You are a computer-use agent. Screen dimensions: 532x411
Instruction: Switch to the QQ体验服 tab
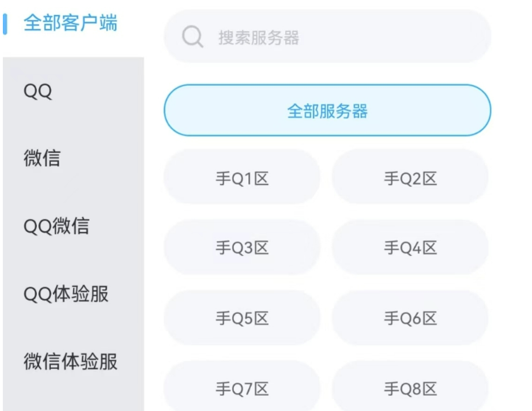pyautogui.click(x=66, y=294)
